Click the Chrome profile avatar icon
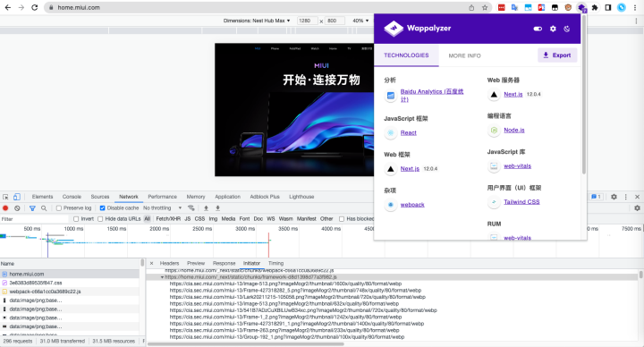The height and width of the screenshot is (347, 644). [x=622, y=7]
